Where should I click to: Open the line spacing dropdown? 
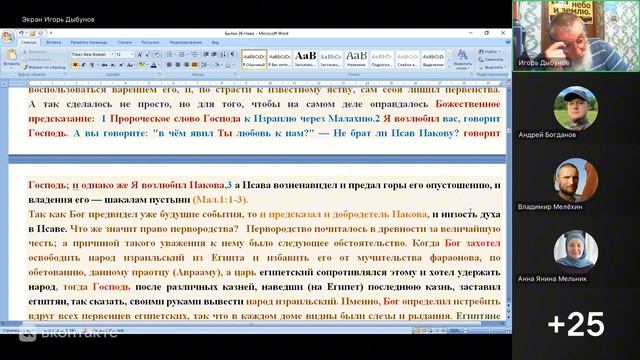[x=205, y=65]
